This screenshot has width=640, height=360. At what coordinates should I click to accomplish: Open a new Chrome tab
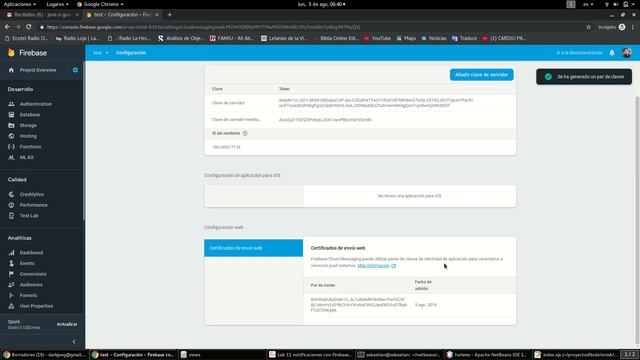[169, 15]
